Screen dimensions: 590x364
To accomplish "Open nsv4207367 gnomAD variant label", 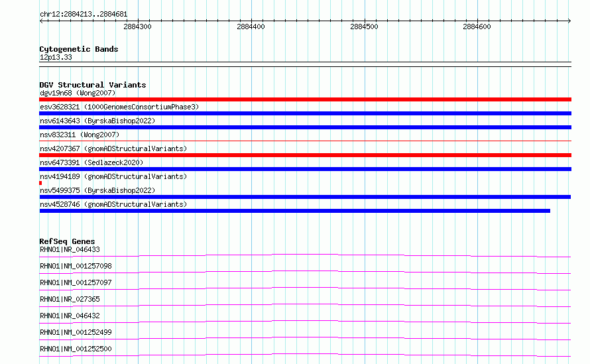I will pyautogui.click(x=113, y=149).
